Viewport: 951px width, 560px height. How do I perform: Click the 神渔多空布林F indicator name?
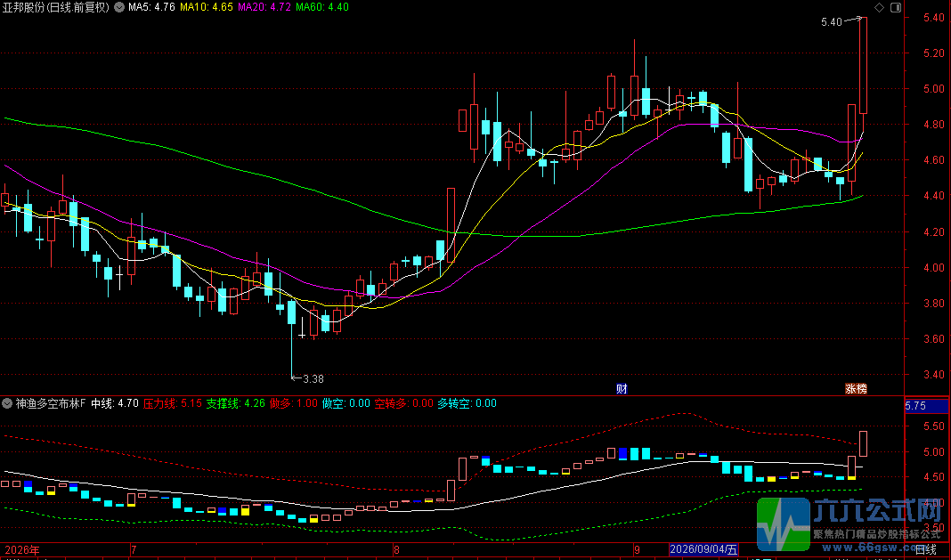point(51,403)
